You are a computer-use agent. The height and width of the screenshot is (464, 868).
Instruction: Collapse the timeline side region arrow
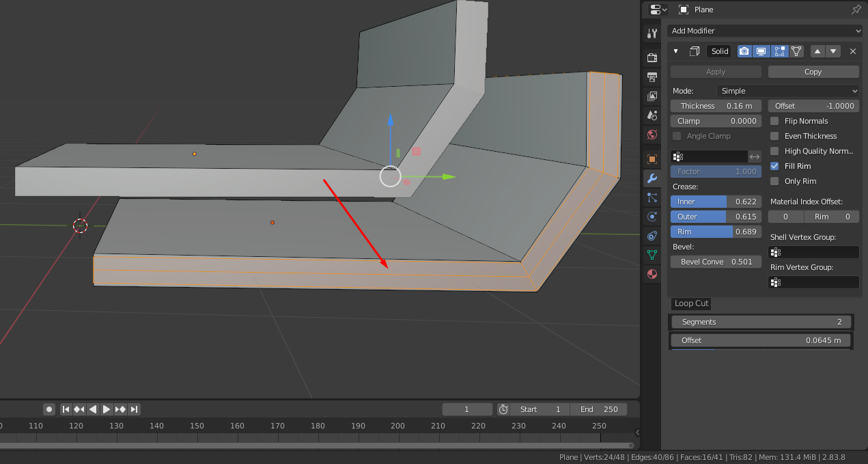point(637,432)
